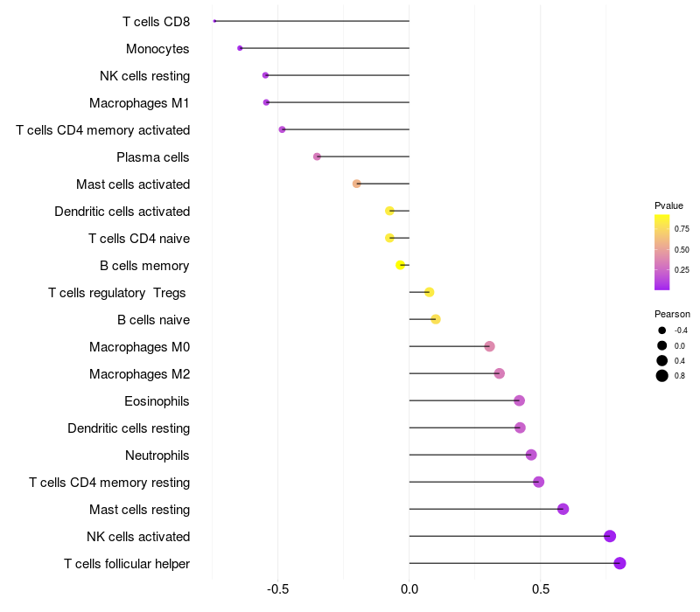Click the Plasma cells data point
The width and height of the screenshot is (700, 612).
(317, 156)
